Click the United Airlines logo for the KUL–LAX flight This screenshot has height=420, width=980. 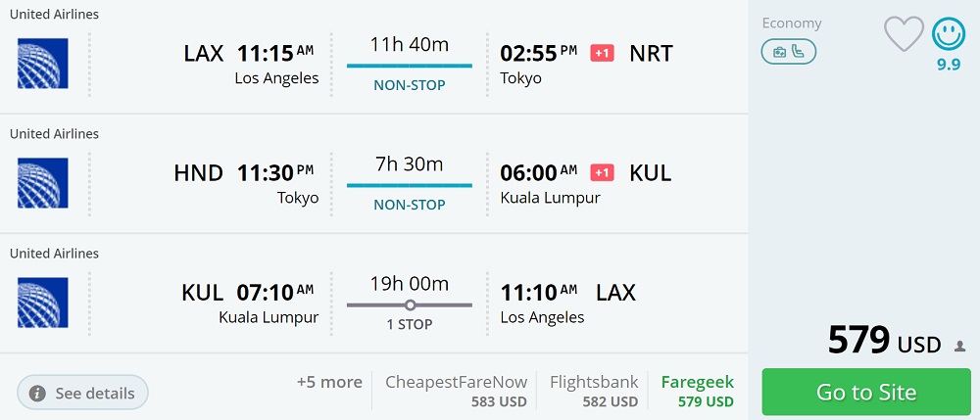pos(43,303)
